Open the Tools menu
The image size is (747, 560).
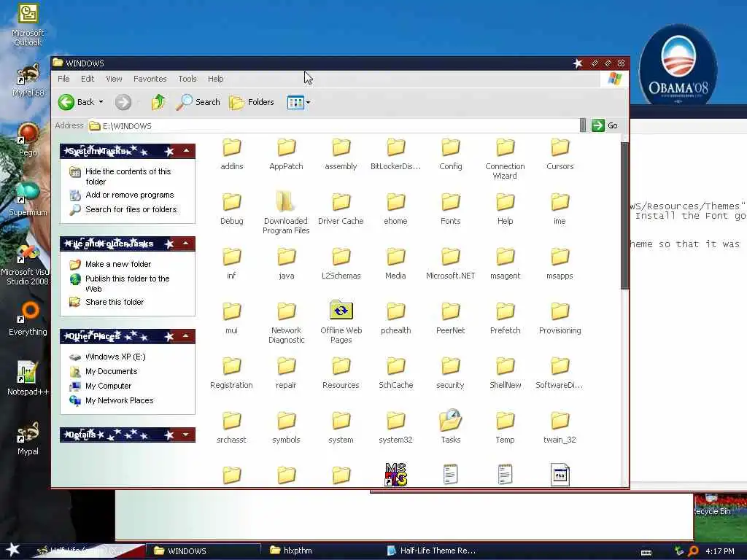pyautogui.click(x=187, y=79)
